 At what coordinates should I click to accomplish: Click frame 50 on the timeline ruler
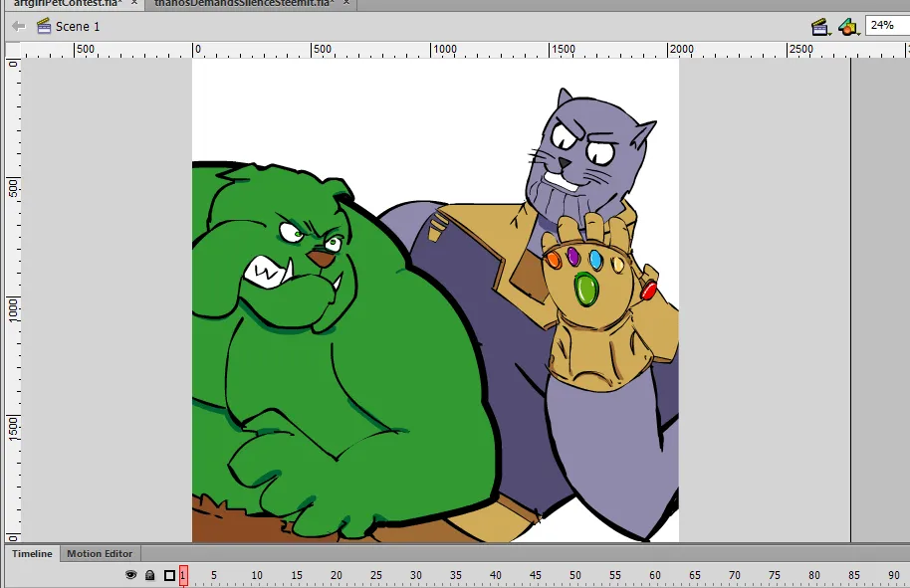point(575,575)
